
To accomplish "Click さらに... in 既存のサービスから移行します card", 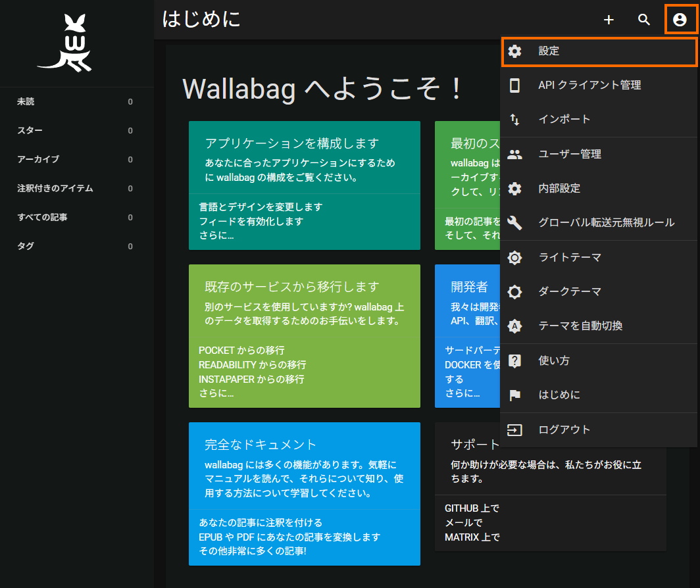I will pyautogui.click(x=216, y=393).
